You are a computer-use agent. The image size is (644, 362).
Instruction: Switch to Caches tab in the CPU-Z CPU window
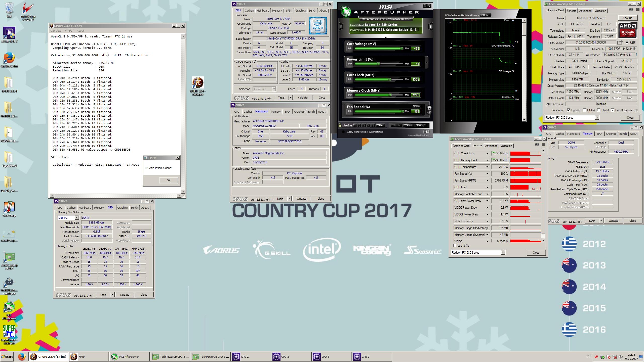click(249, 11)
